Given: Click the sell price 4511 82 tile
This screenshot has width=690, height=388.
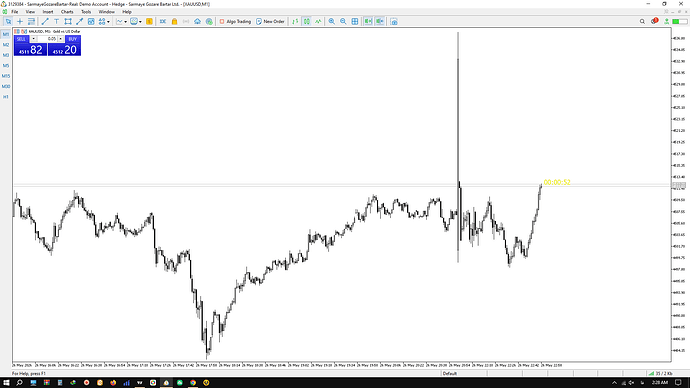Looking at the screenshot, I should (30, 50).
